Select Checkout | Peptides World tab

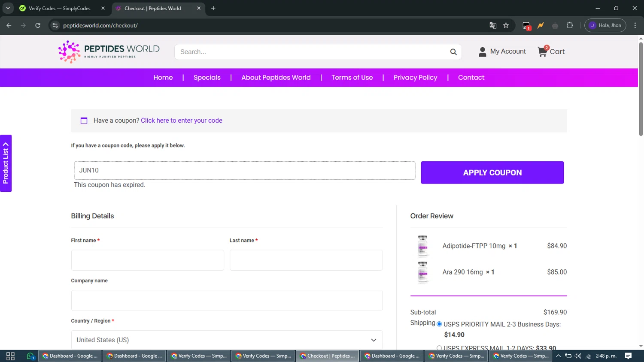pos(158,8)
